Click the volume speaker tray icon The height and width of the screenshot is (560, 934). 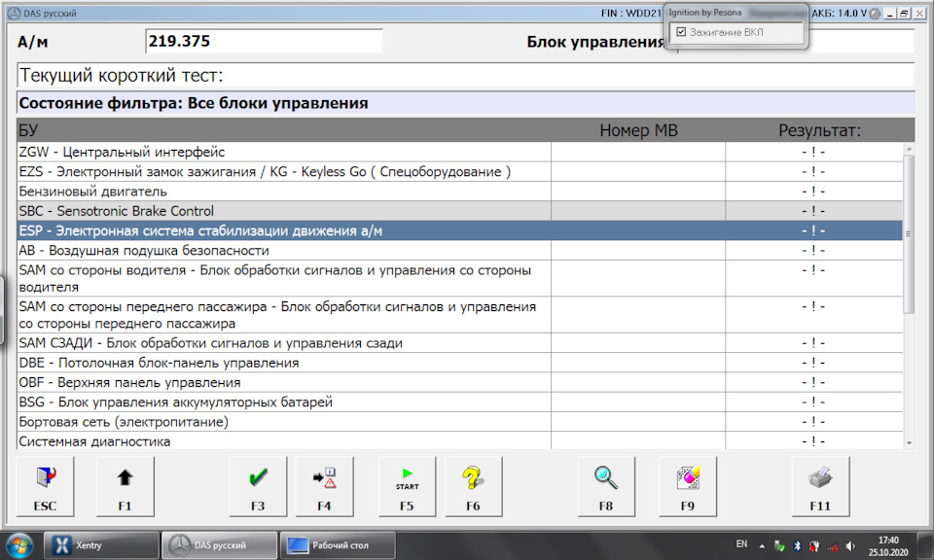[850, 545]
